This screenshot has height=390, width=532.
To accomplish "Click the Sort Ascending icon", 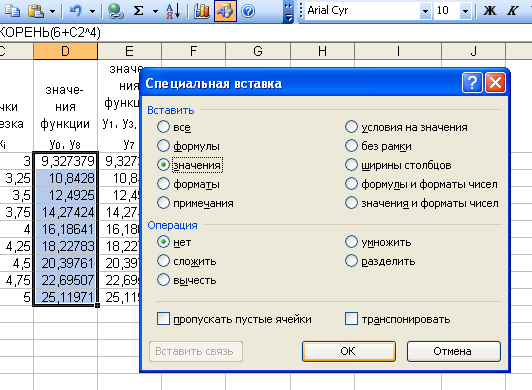I will point(173,11).
